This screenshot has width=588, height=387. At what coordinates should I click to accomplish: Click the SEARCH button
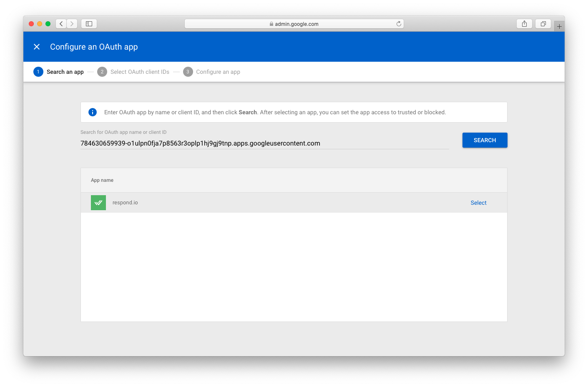tap(485, 140)
